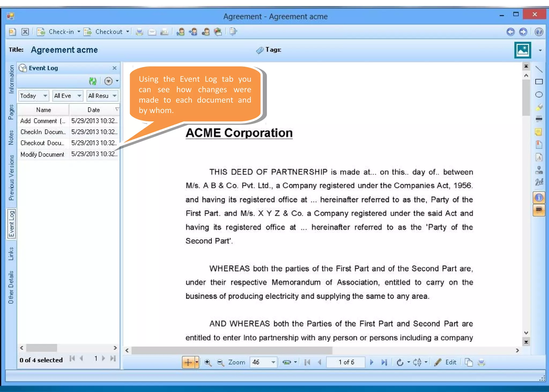This screenshot has height=392, width=549.
Task: Select the rectangle annotation tool
Action: click(x=539, y=82)
